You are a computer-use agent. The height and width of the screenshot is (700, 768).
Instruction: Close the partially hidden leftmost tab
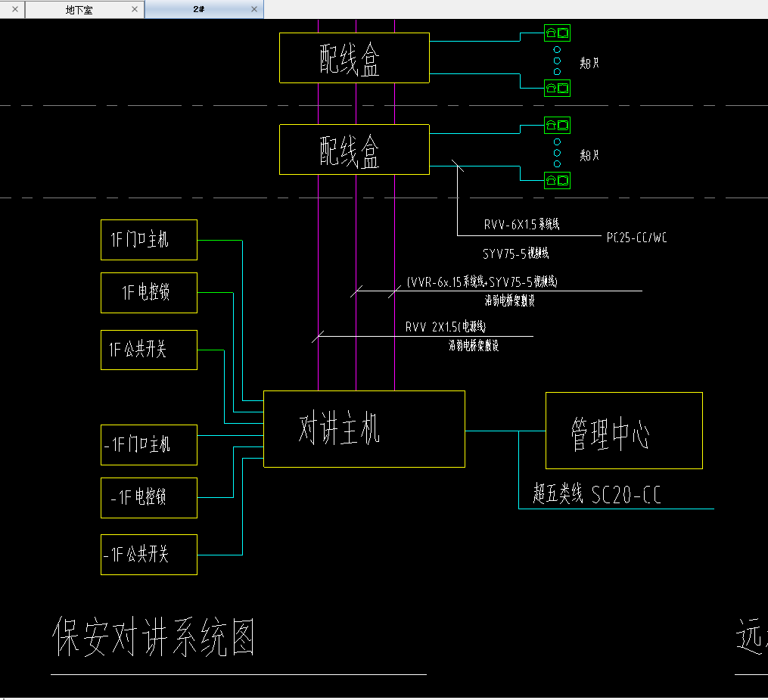coord(15,9)
